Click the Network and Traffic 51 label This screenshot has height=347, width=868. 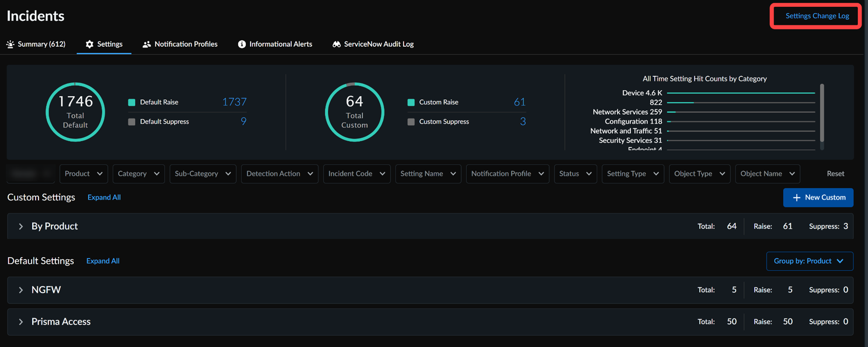point(626,131)
